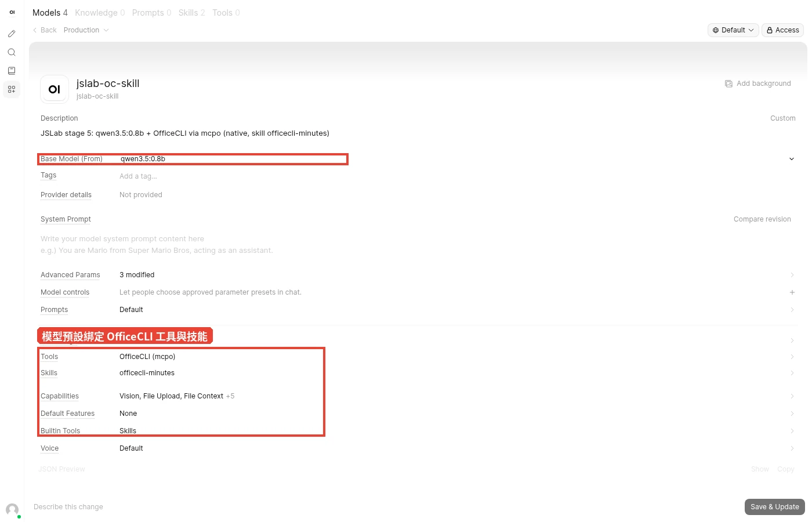The height and width of the screenshot is (522, 812).
Task: Add a model control with plus icon
Action: coord(792,292)
